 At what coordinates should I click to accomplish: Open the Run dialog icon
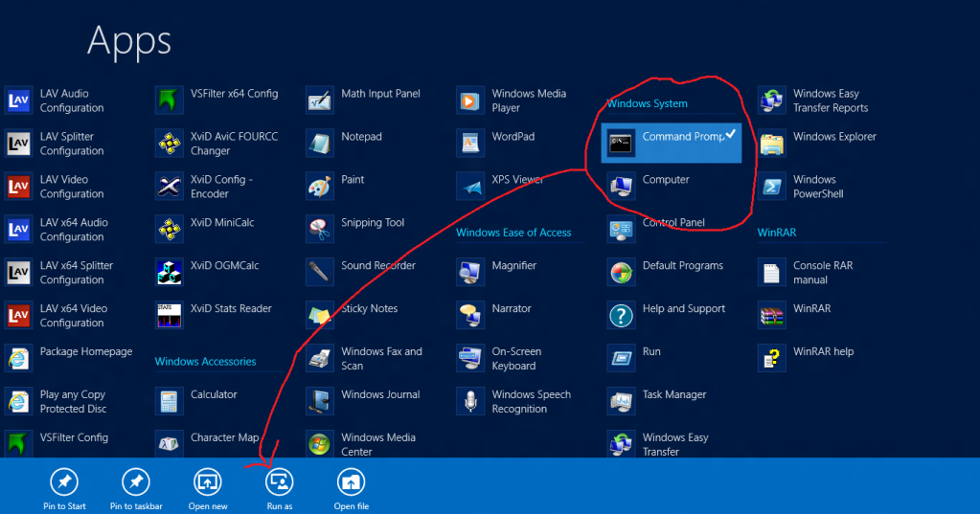621,359
